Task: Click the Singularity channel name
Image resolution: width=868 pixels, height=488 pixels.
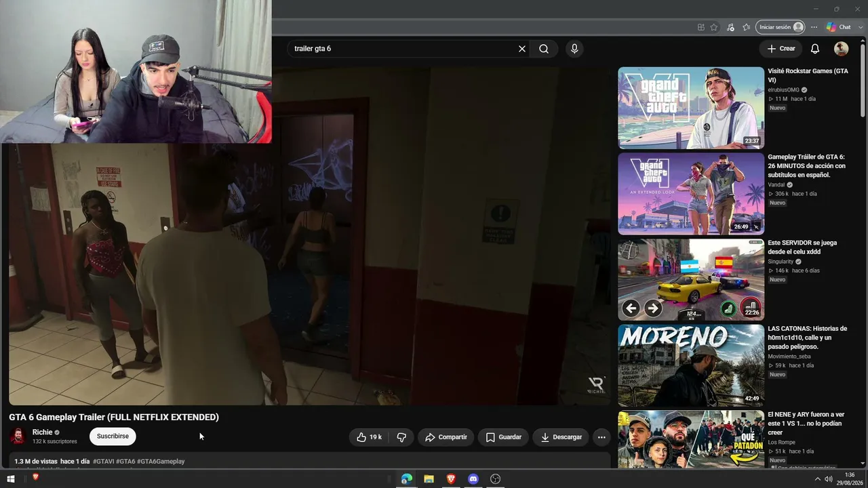Action: click(781, 262)
